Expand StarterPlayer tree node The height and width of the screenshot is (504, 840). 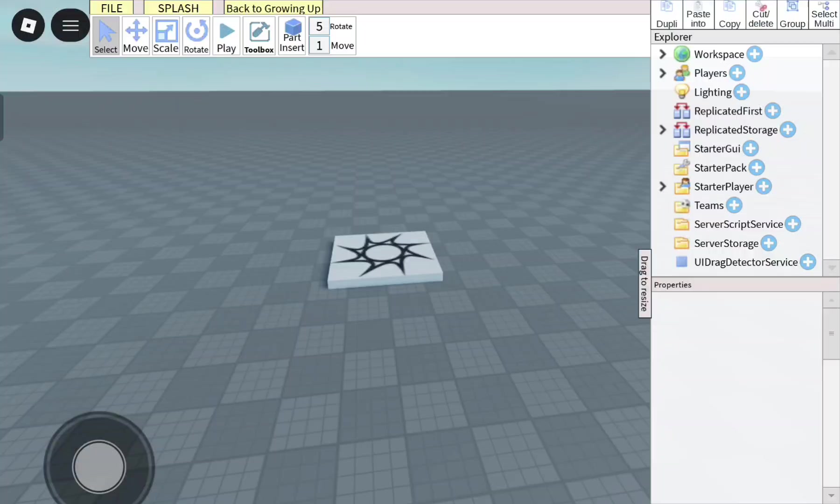662,186
